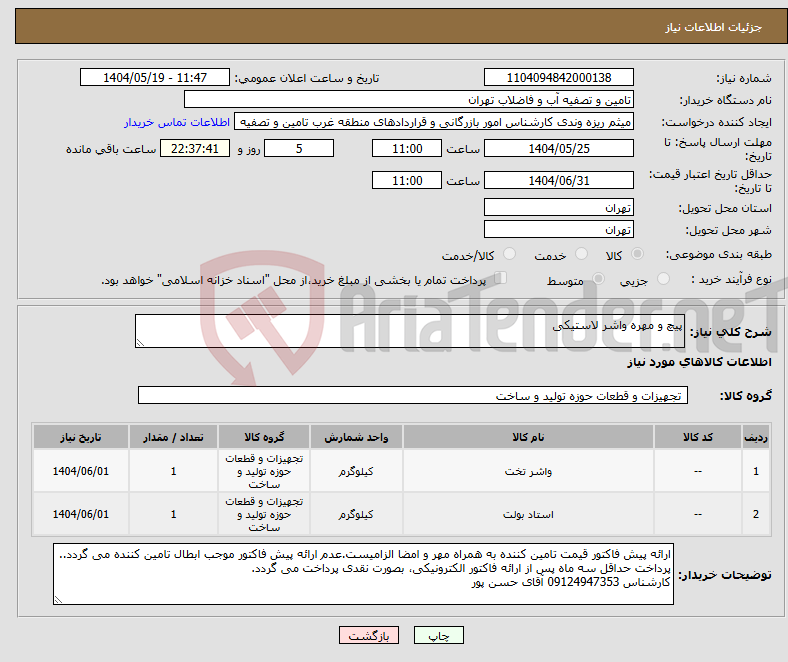788x662 pixels.
Task: Click the delivery province field تهران
Action: click(x=559, y=207)
